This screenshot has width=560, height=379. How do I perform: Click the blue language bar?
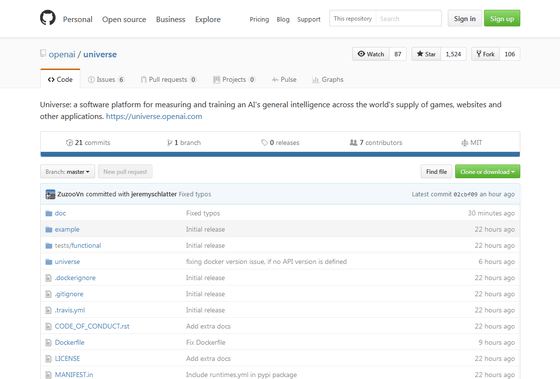coord(280,154)
